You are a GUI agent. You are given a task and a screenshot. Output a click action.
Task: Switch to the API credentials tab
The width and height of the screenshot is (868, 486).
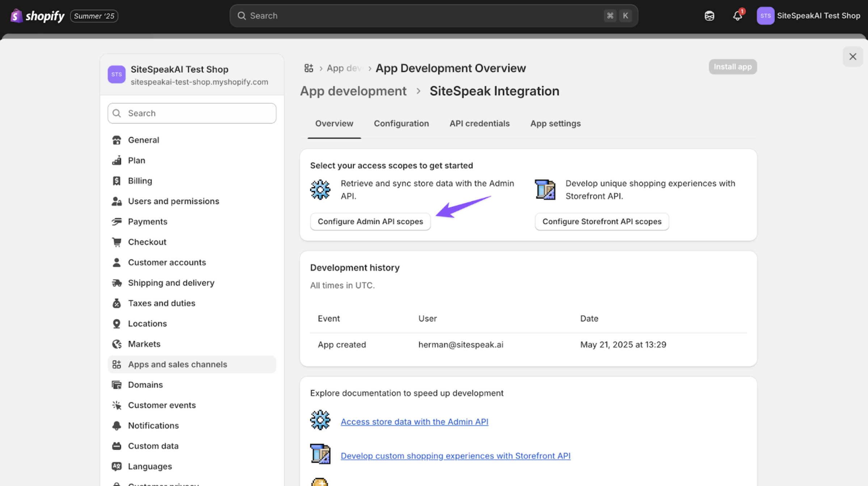click(479, 123)
